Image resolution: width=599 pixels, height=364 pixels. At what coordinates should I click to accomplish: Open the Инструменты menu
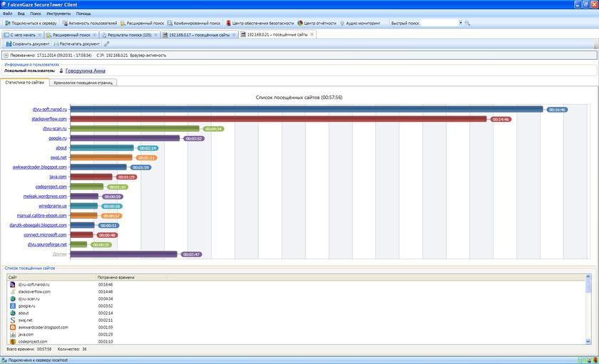57,14
